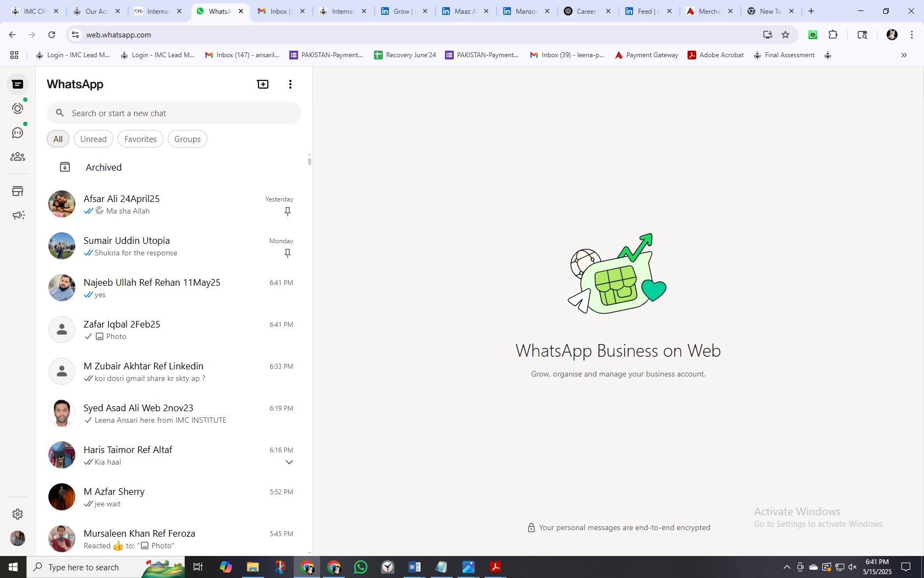The width and height of the screenshot is (924, 578).
Task: Open the Chrome Extensions puzzle icon
Action: pyautogui.click(x=833, y=35)
